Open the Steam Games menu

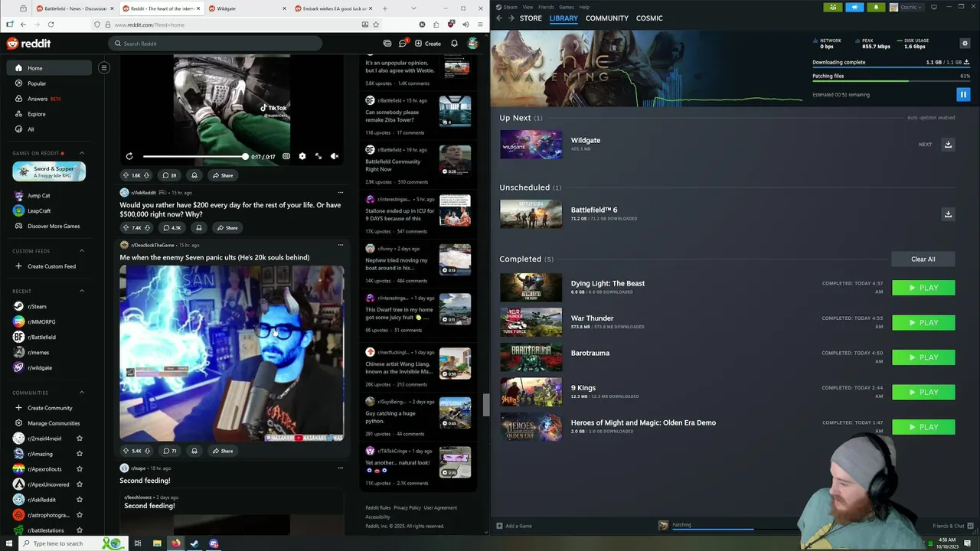[567, 7]
